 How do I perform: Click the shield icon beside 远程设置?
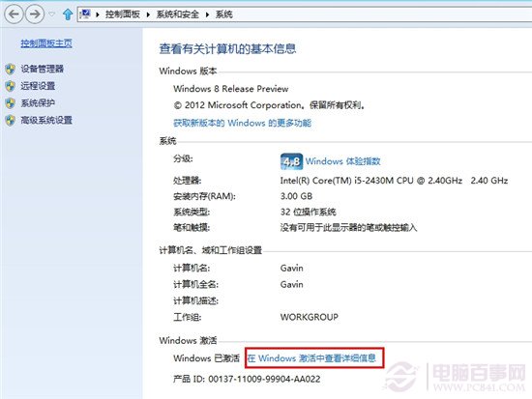pos(11,86)
